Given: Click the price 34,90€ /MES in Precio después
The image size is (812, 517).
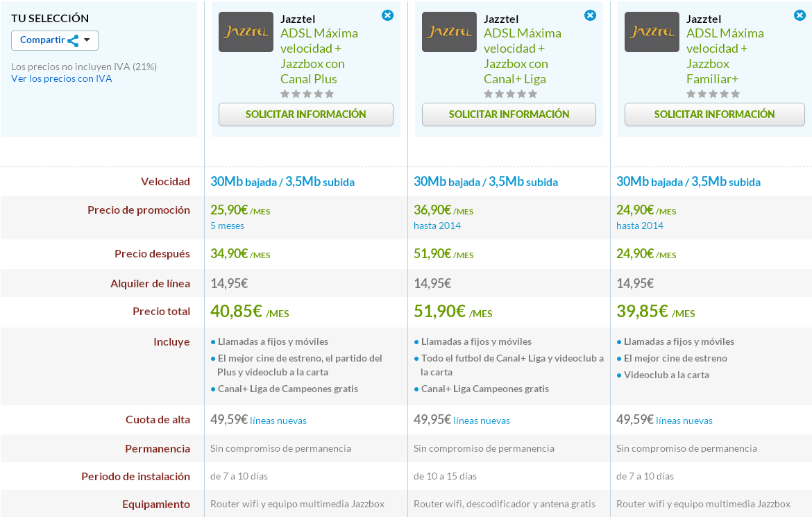Looking at the screenshot, I should pyautogui.click(x=240, y=254).
